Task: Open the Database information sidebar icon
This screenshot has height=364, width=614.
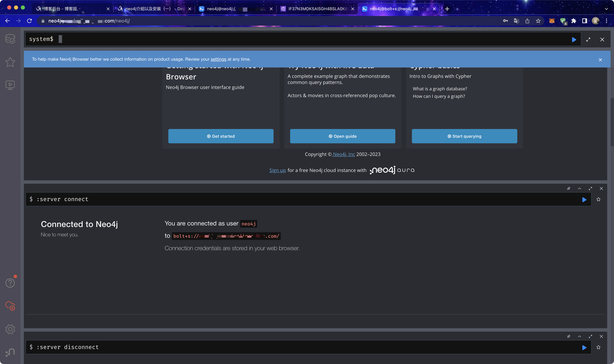Action: pos(10,39)
